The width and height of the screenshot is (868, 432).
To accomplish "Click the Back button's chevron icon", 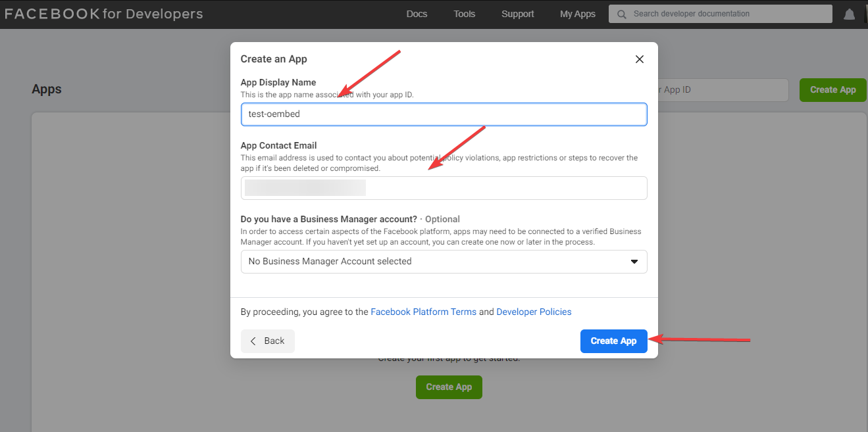I will click(253, 341).
